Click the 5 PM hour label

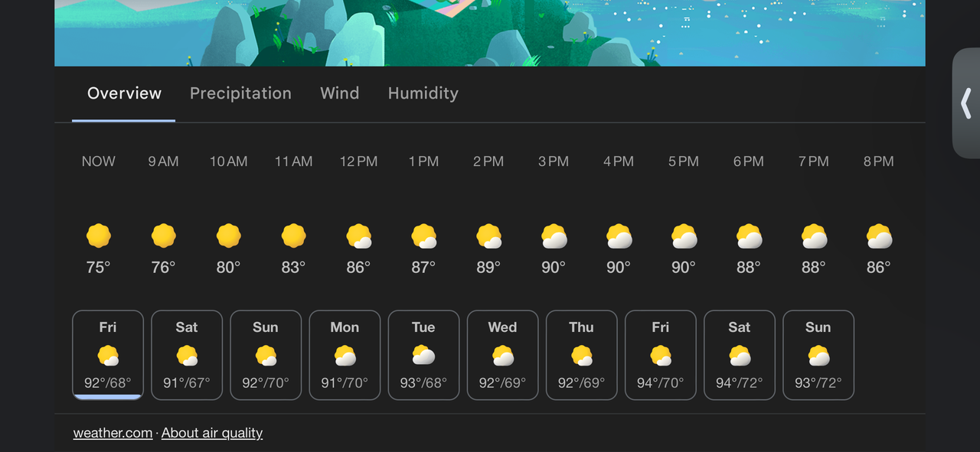pos(684,161)
